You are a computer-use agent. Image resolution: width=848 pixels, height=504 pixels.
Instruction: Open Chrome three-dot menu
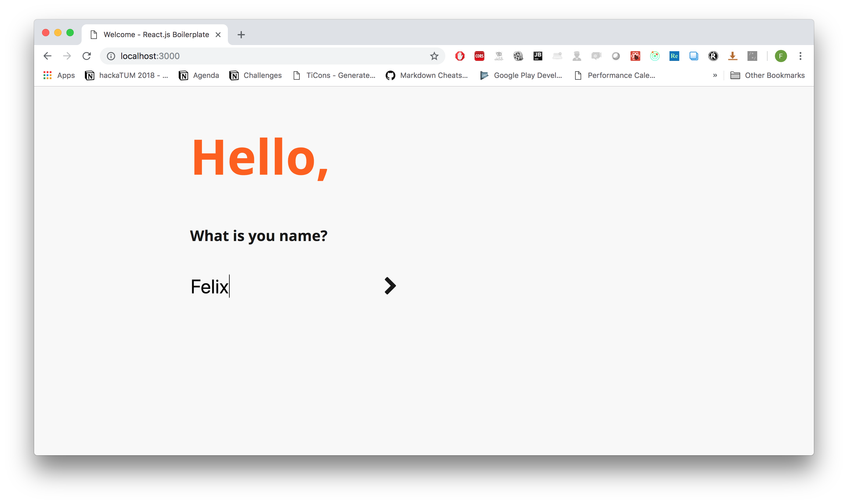[800, 56]
